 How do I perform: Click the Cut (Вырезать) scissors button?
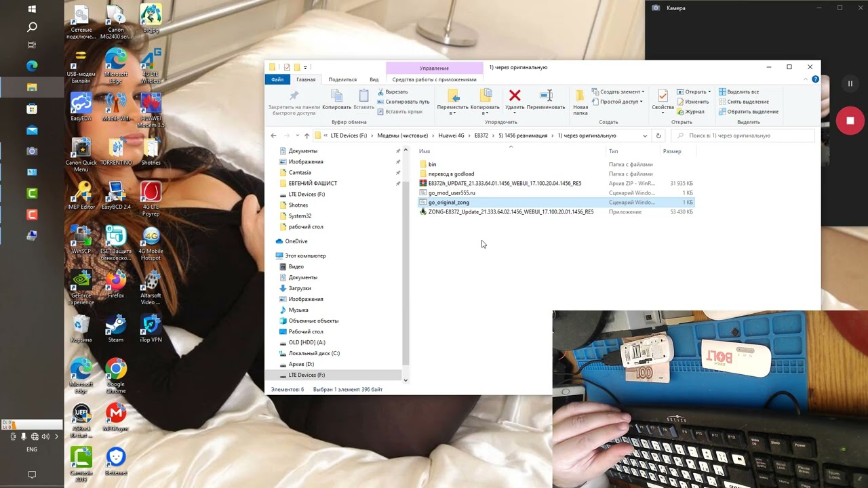(393, 91)
